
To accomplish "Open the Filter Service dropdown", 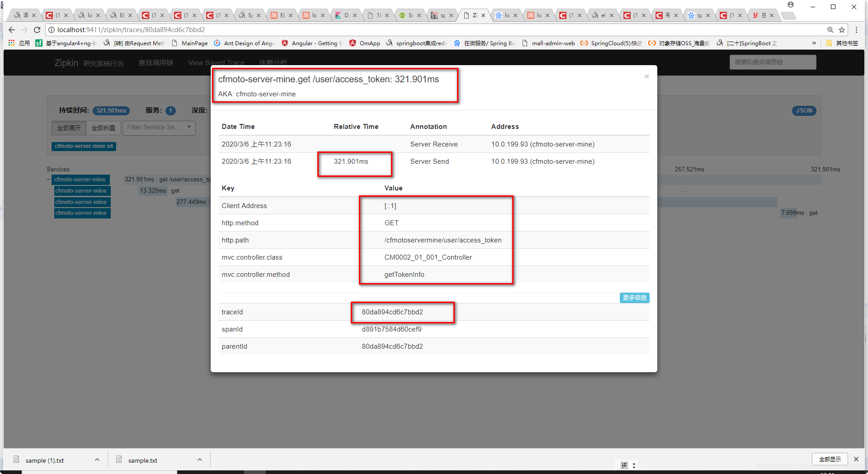I will (159, 128).
